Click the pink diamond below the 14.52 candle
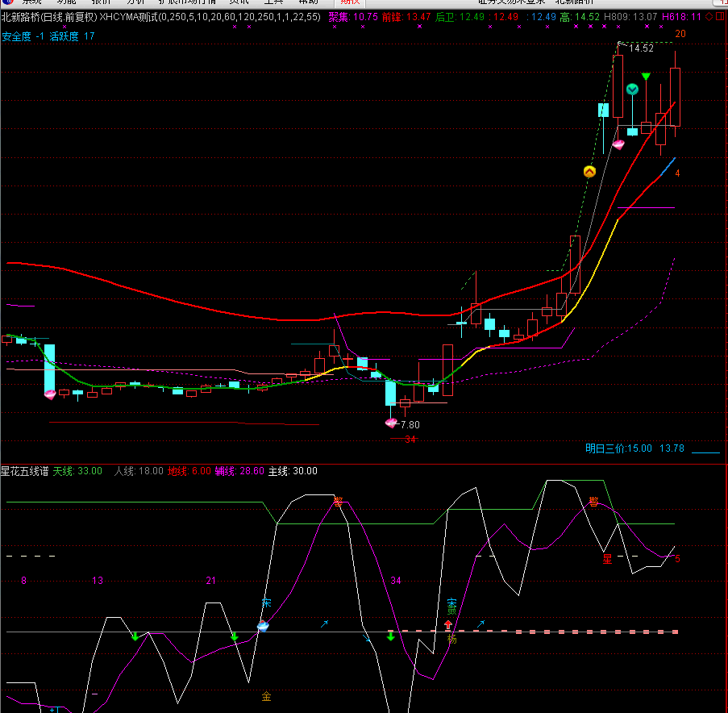Viewport: 728px width, 713px height. point(618,144)
